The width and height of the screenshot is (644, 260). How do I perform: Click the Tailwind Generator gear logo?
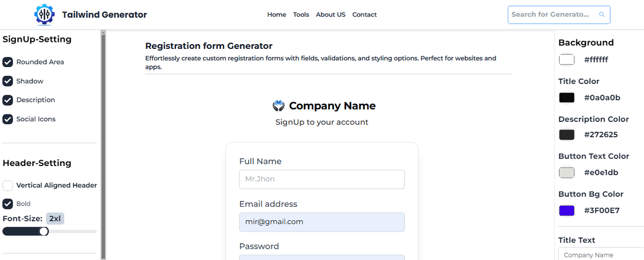pos(45,15)
